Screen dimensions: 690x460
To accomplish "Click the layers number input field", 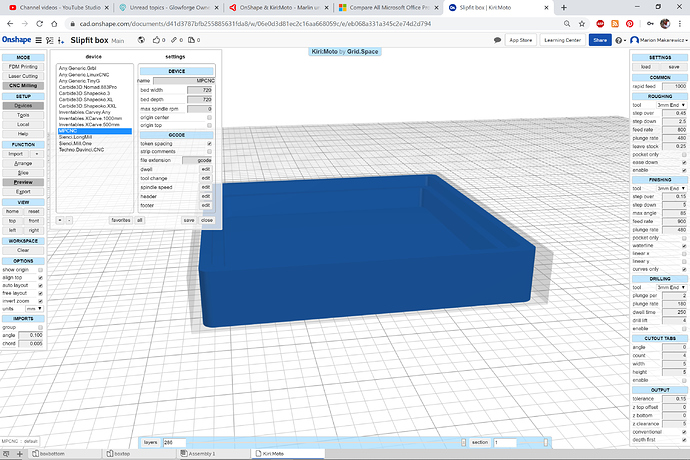I will tap(175, 442).
